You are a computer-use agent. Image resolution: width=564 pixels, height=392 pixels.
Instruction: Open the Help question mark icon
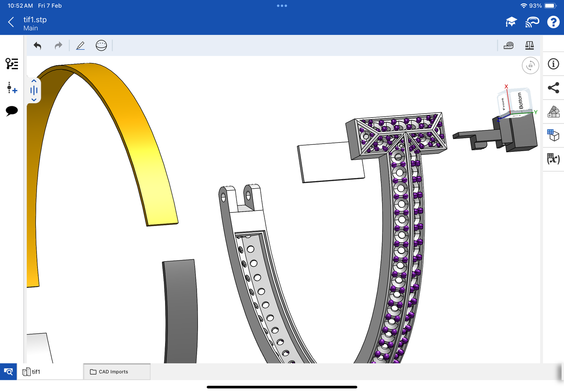point(553,22)
